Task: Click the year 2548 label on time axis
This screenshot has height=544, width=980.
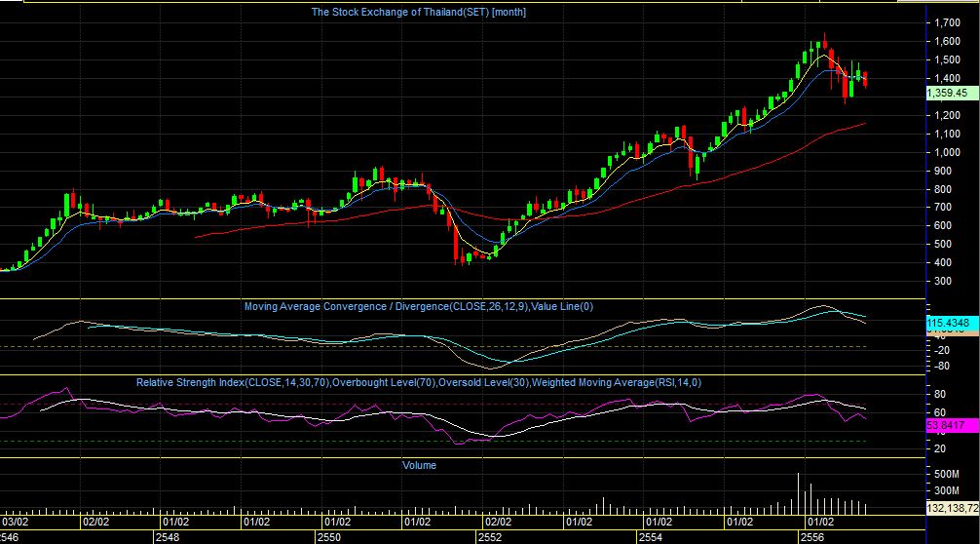Action: coord(168,537)
